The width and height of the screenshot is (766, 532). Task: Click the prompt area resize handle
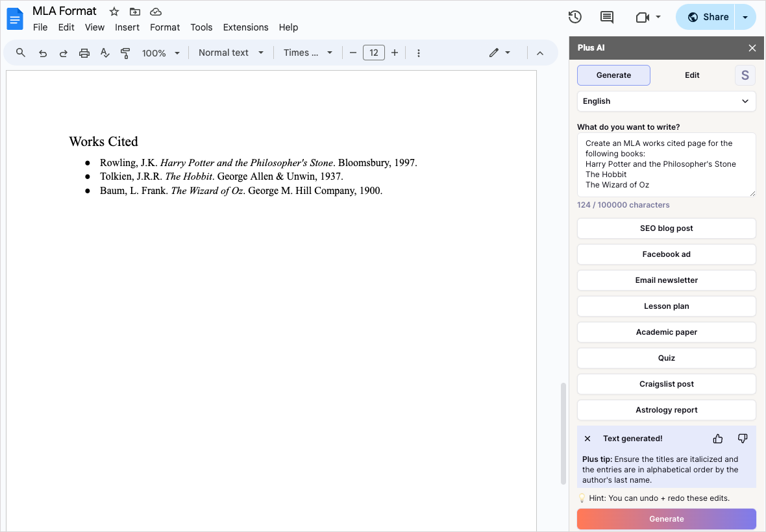click(x=752, y=193)
